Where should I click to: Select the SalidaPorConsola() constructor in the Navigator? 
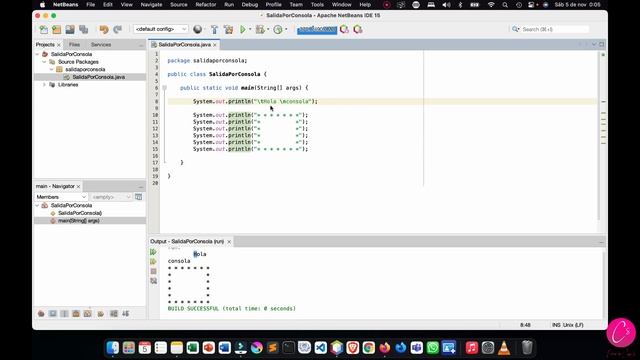click(x=80, y=213)
